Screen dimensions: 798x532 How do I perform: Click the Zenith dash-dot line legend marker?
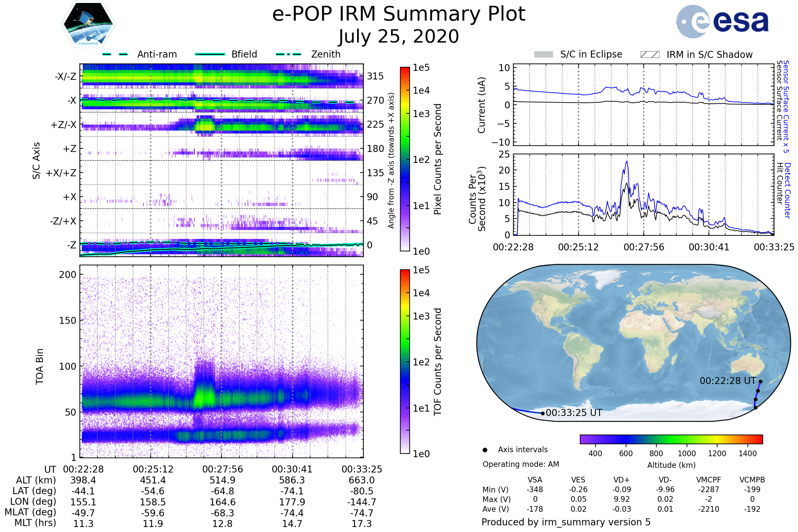pos(289,54)
